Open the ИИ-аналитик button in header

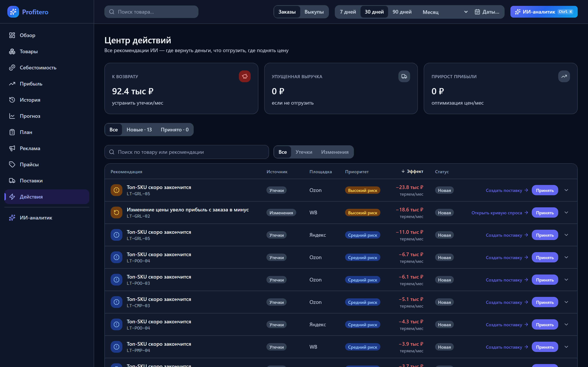point(544,12)
